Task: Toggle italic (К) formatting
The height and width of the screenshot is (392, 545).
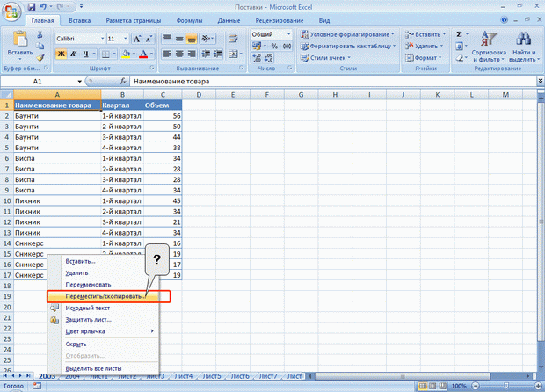Action: click(x=73, y=54)
